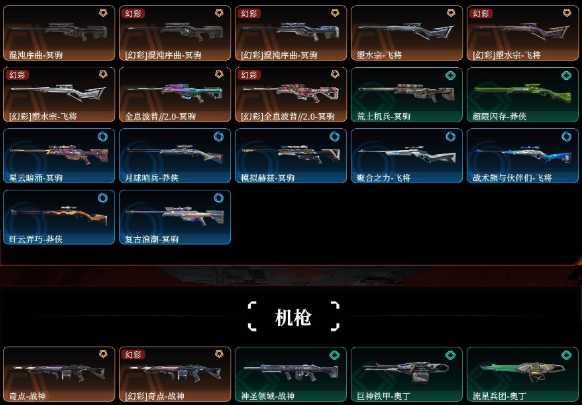582x405 pixels.
Task: Click the 机枪 section heading
Action: pos(293,318)
